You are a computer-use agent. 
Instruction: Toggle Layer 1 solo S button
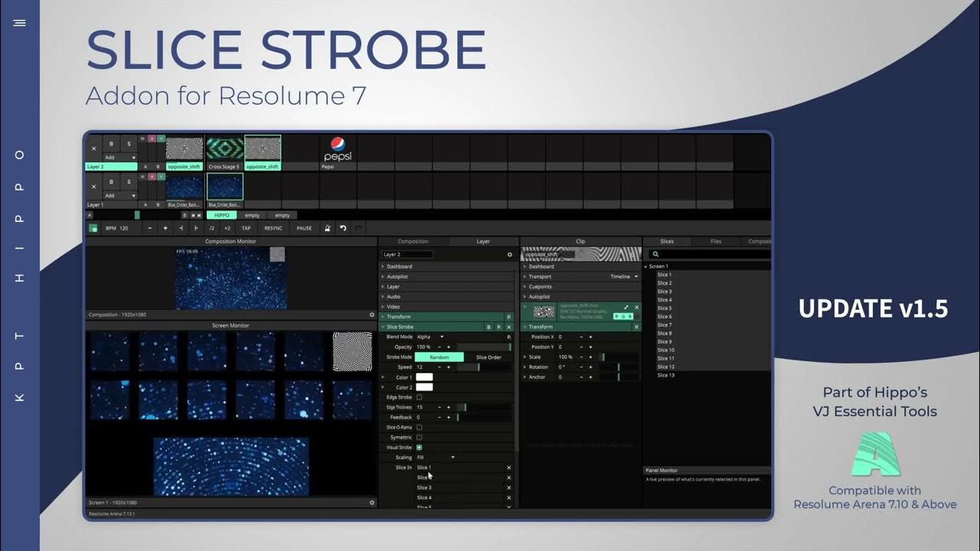click(x=129, y=181)
